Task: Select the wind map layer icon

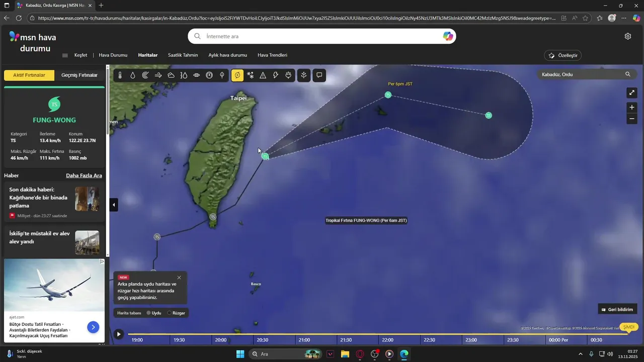Action: click(x=158, y=75)
